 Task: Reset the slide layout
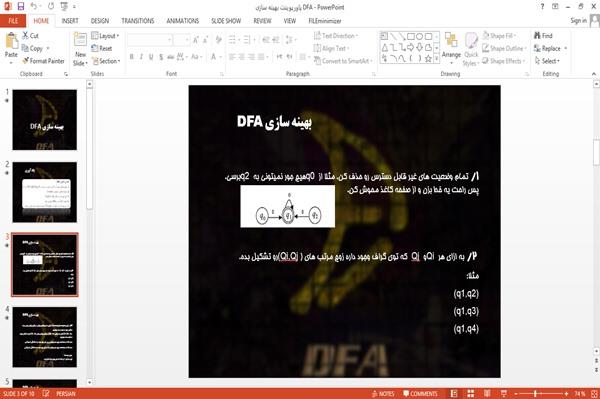(x=102, y=48)
